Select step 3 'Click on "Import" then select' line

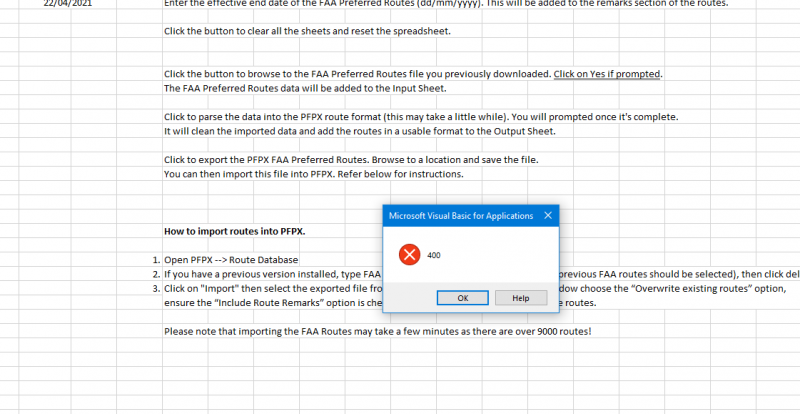coord(273,288)
